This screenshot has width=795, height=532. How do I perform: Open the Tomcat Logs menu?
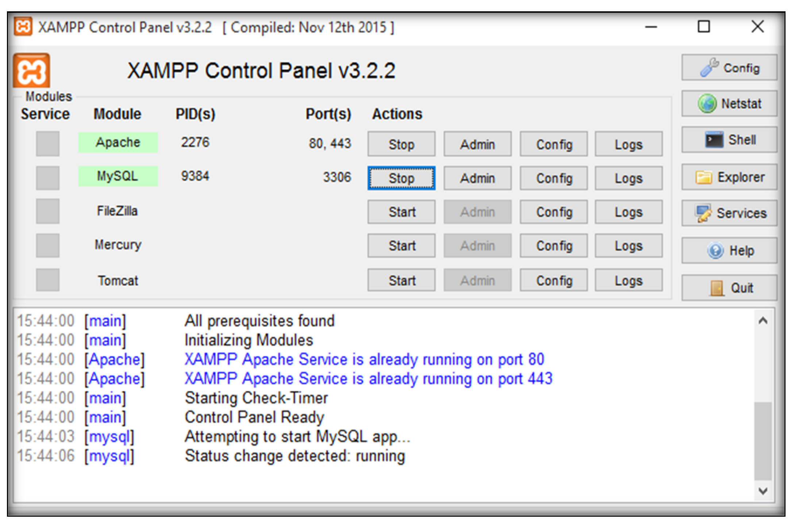coord(629,280)
